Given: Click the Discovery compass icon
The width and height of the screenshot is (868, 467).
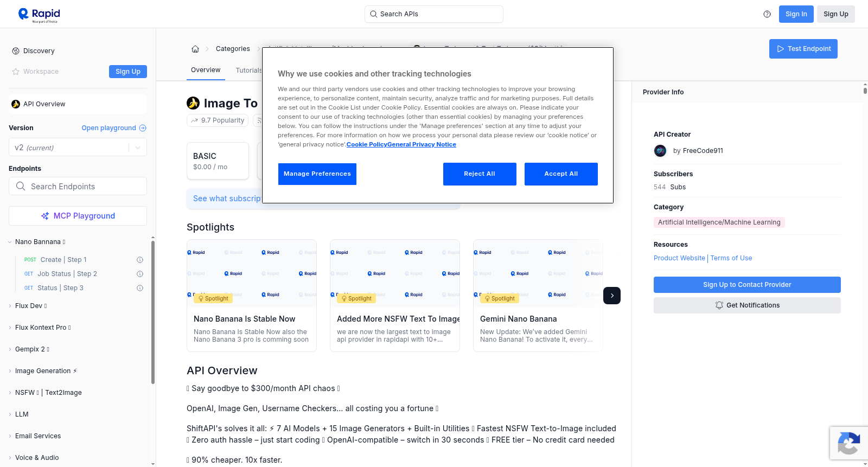Looking at the screenshot, I should pyautogui.click(x=16, y=51).
